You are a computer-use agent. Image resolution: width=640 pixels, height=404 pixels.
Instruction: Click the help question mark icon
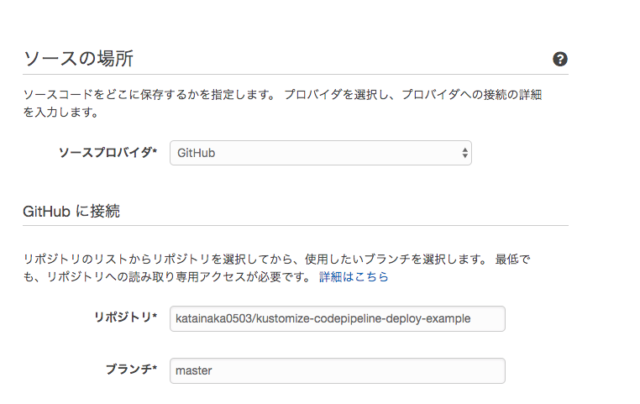pyautogui.click(x=560, y=59)
